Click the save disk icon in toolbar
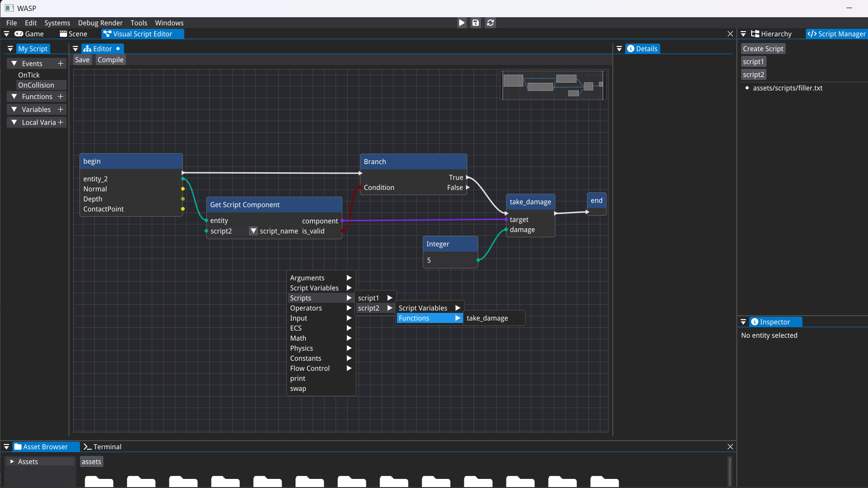Viewport: 868px width, 488px height. [x=475, y=22]
